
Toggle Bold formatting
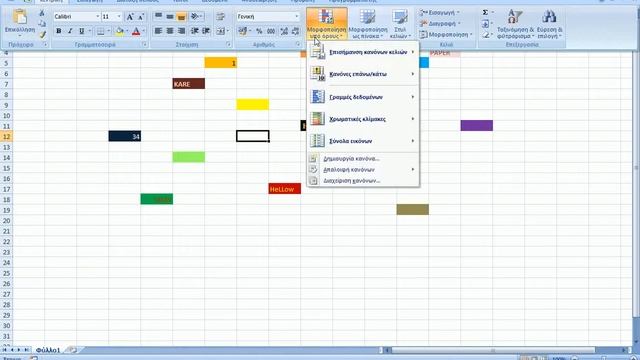59,31
